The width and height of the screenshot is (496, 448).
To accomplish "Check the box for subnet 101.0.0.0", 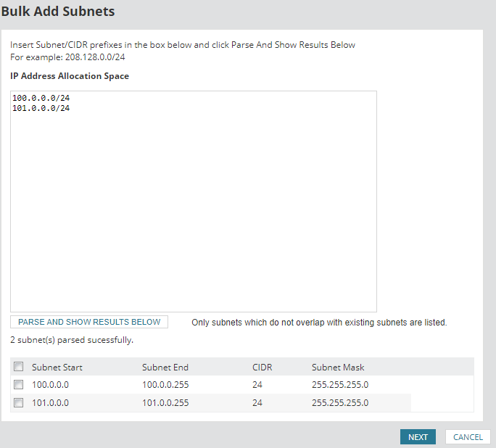I will (19, 403).
